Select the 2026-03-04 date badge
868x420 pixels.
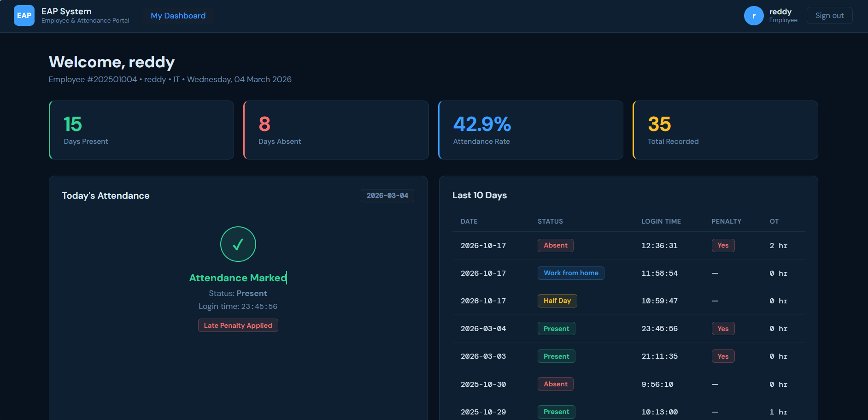pyautogui.click(x=387, y=195)
